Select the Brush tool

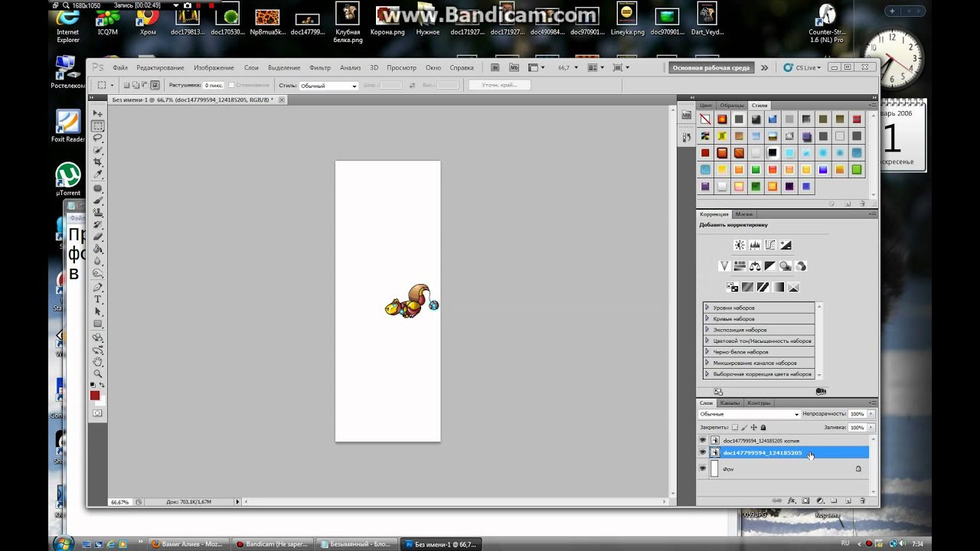pyautogui.click(x=98, y=201)
